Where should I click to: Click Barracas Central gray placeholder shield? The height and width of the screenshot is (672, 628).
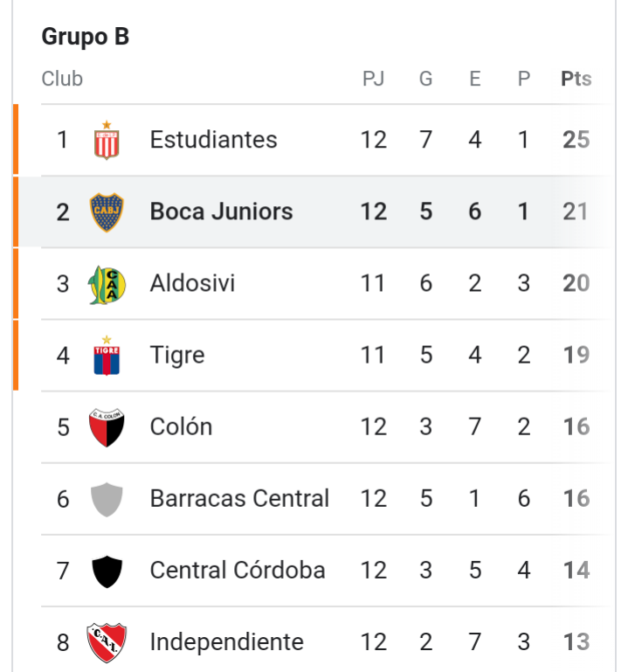[107, 499]
